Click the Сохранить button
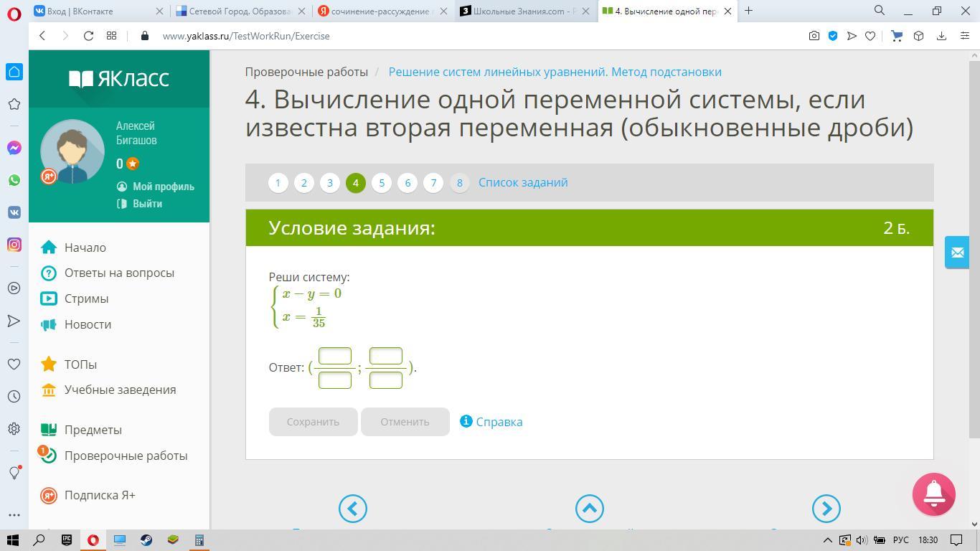This screenshot has width=980, height=551. [313, 422]
